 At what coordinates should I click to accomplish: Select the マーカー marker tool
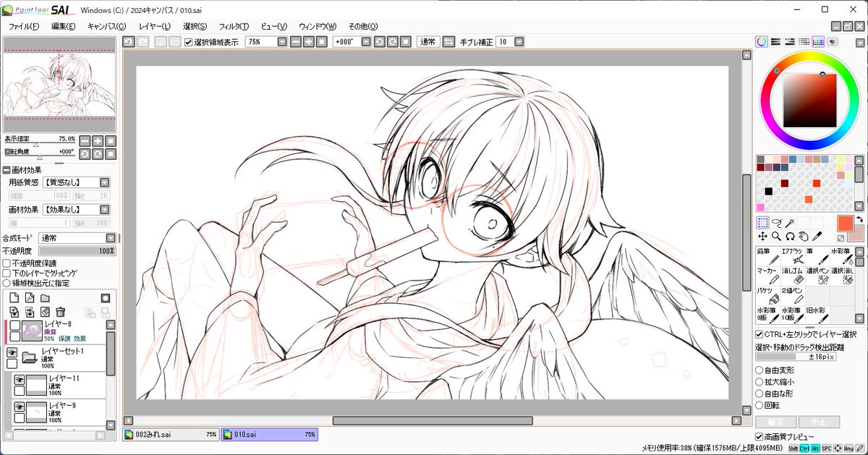[767, 275]
